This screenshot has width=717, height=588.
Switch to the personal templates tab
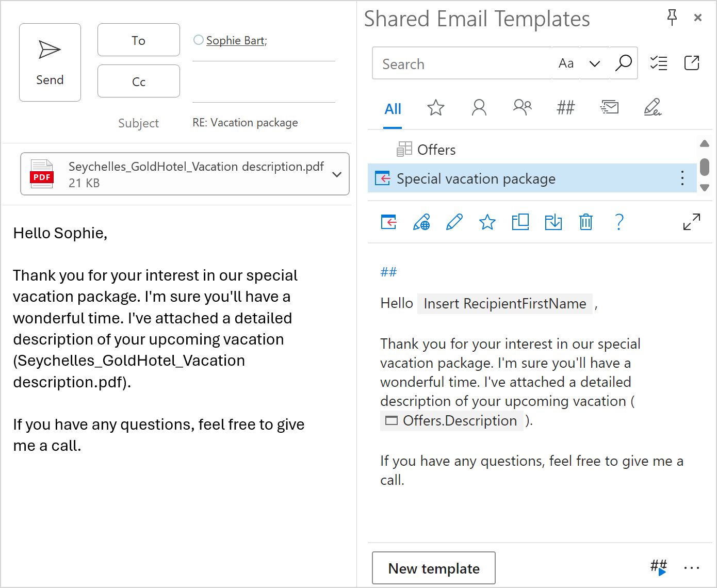(479, 107)
